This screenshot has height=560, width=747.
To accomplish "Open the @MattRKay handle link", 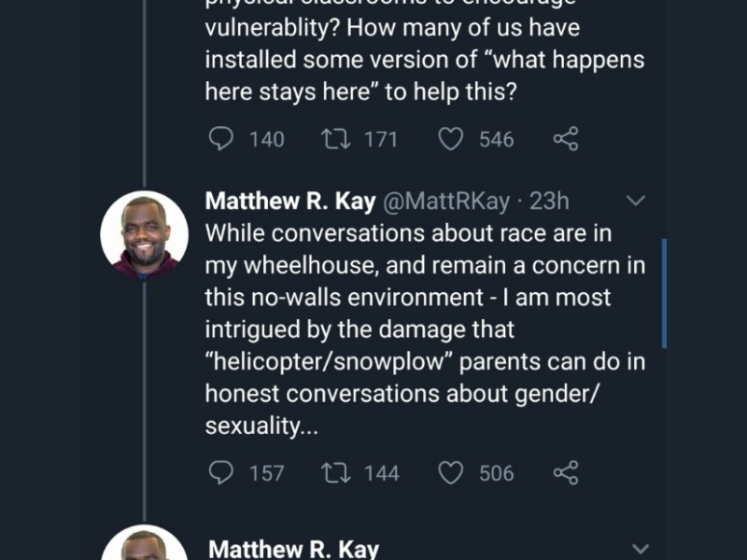I will tap(446, 202).
